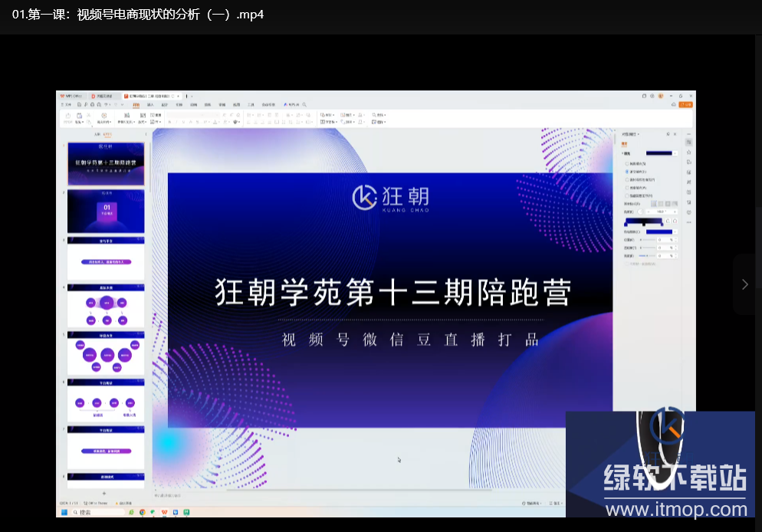Select the gradient fill radio option

pos(626,172)
